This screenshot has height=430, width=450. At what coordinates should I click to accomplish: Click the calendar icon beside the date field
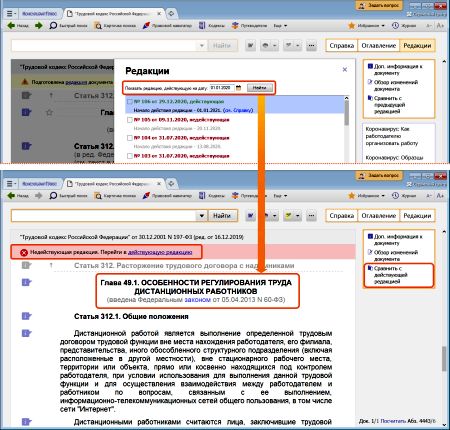click(239, 88)
